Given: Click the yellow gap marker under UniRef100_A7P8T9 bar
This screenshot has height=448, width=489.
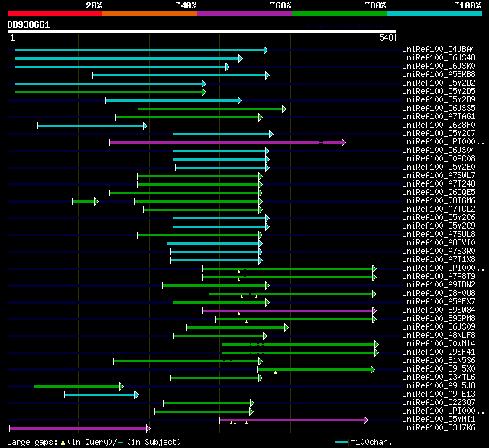Looking at the screenshot, I should [239, 280].
